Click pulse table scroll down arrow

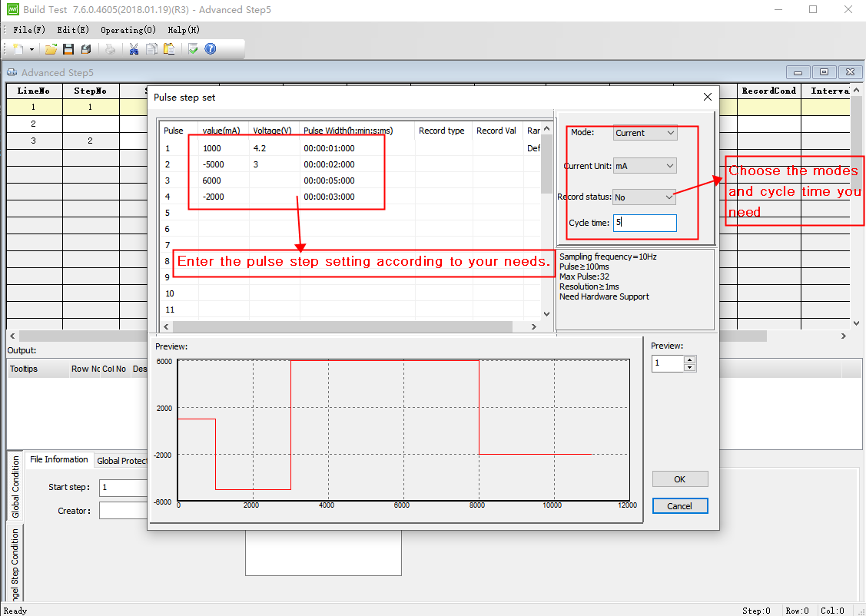point(546,314)
